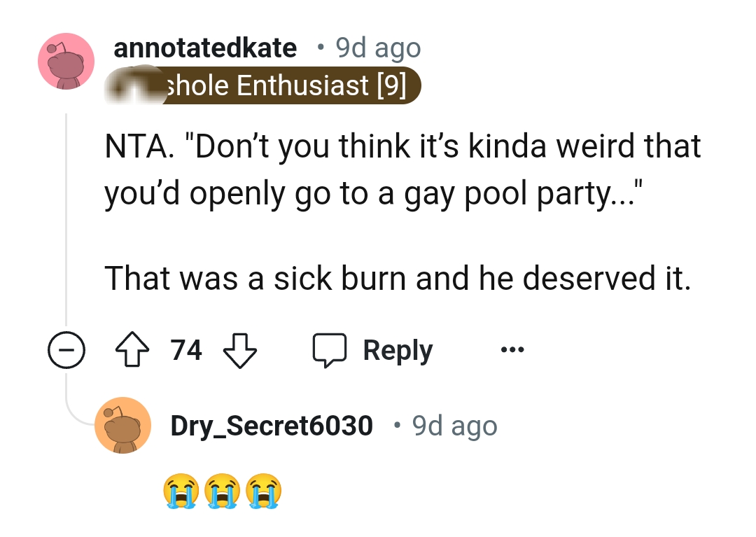Upvote annotatedkate's comment
The height and width of the screenshot is (537, 756).
(132, 349)
